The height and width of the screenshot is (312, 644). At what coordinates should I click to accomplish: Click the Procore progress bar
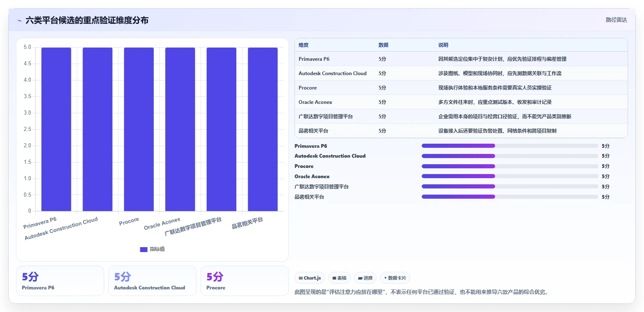(510, 166)
